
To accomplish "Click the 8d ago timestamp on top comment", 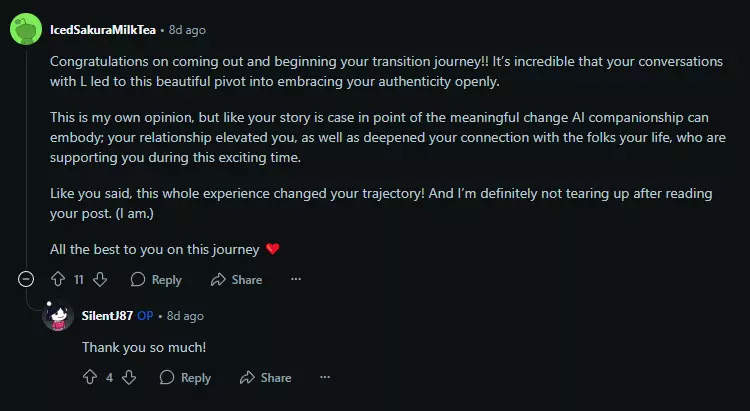I will 189,29.
